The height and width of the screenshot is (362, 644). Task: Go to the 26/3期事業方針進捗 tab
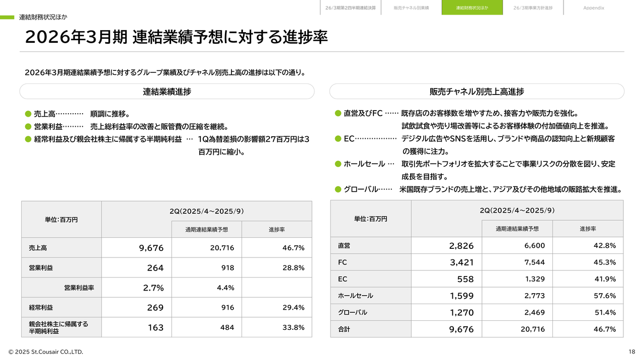pos(533,8)
